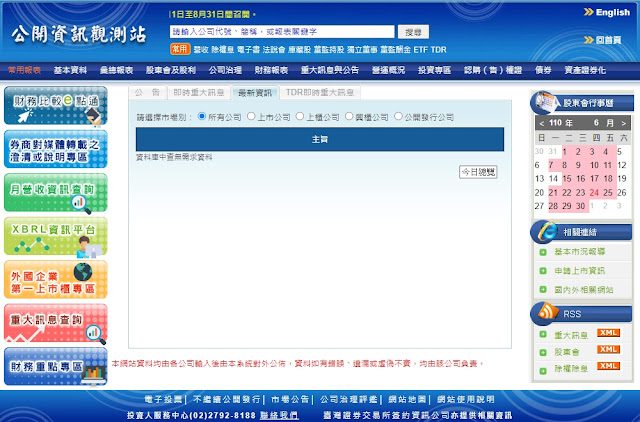Viewport: 640px width, 422px height.
Task: Open the 重大訊息查詢 banner
Action: 56,323
